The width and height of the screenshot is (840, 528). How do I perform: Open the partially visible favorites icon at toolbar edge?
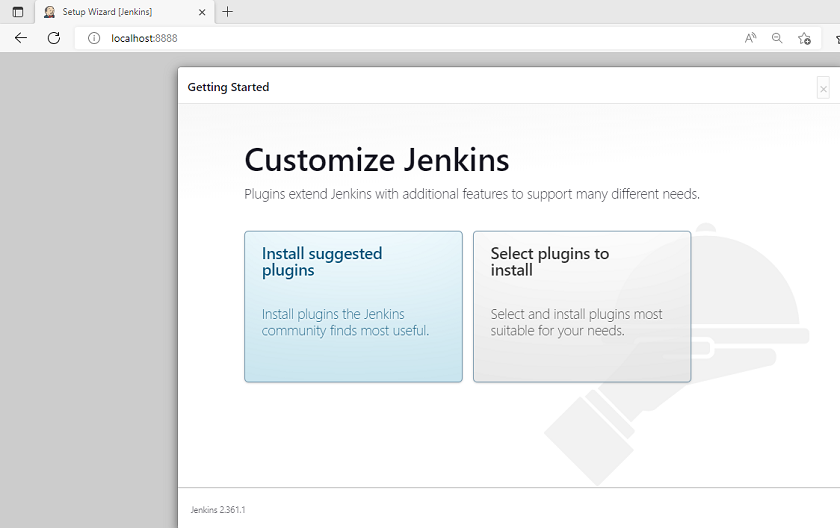point(835,38)
